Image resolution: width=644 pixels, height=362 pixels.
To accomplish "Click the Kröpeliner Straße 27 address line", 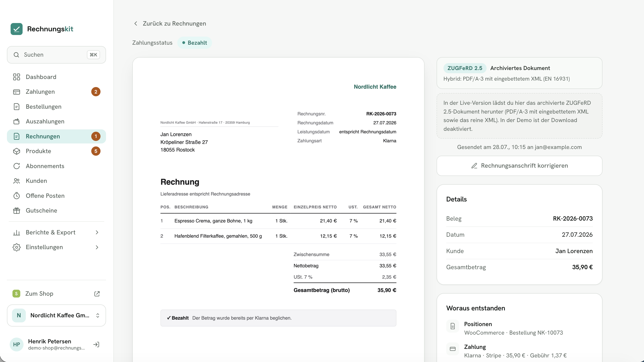I will point(184,142).
